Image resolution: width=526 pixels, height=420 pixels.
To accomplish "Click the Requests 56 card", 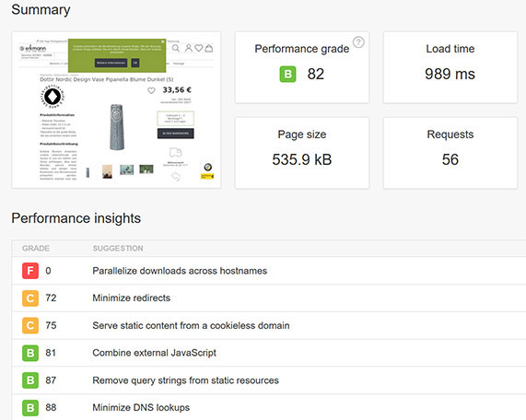I will coord(450,153).
